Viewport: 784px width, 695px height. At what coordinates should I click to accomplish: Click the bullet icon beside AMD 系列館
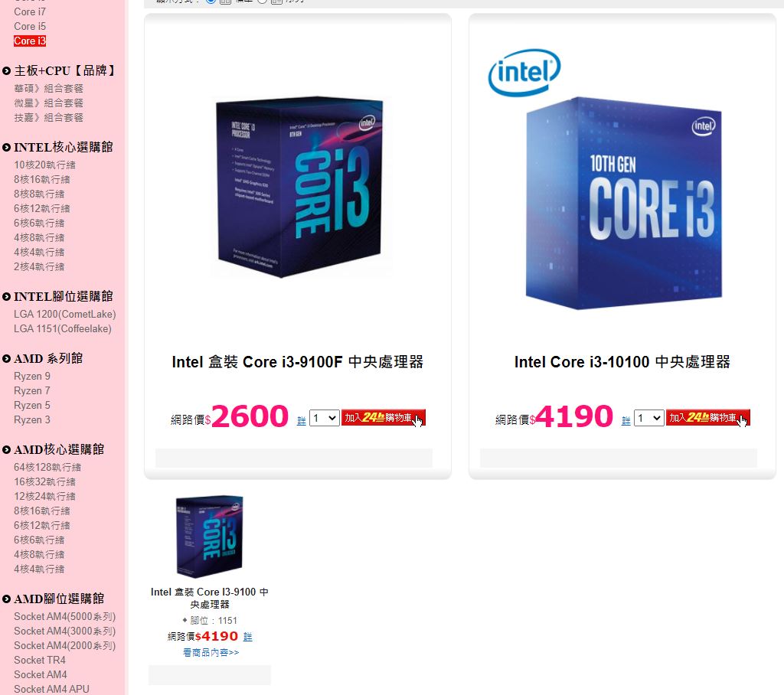coord(6,358)
